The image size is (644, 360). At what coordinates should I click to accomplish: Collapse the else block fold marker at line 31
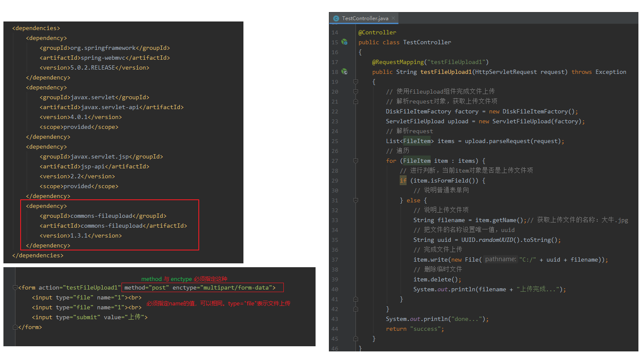355,200
